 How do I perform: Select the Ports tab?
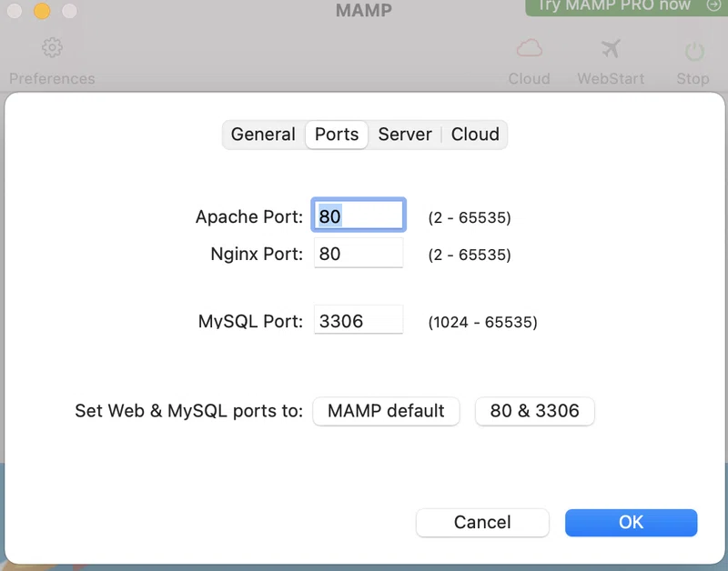(337, 135)
